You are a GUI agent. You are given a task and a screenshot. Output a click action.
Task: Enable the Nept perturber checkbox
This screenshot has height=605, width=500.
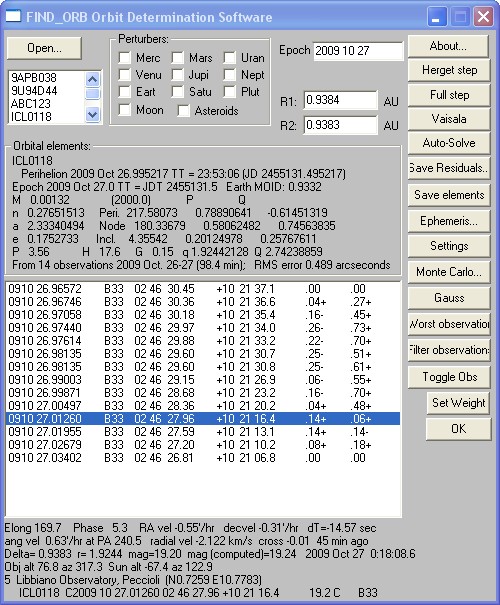pyautogui.click(x=230, y=74)
